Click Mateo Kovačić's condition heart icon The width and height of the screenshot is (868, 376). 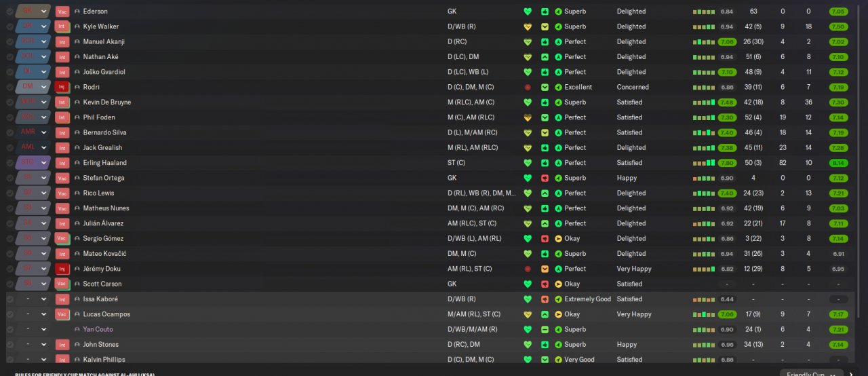[x=528, y=254]
